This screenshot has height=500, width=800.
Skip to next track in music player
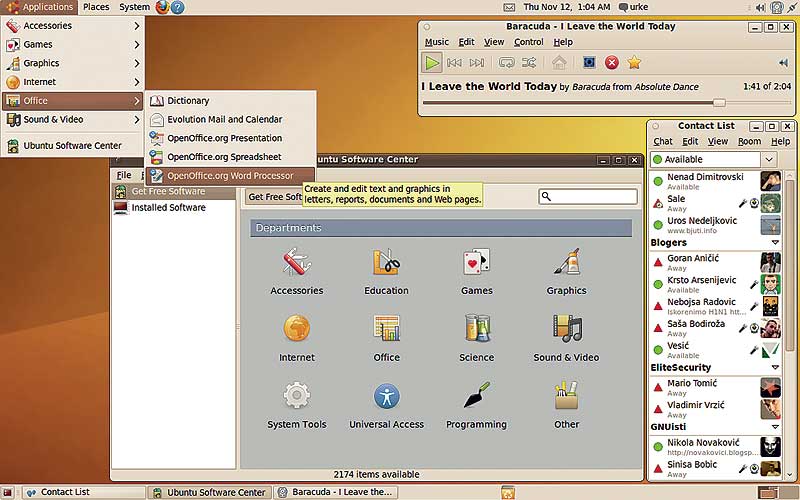[x=477, y=63]
